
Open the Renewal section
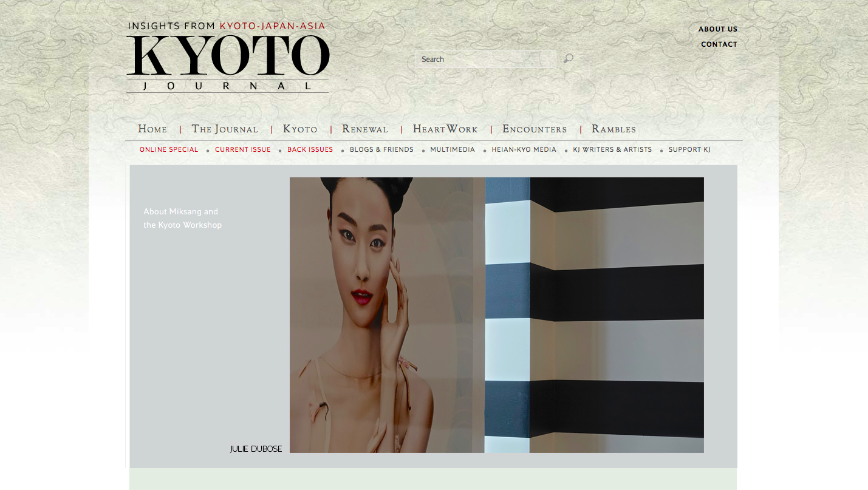pyautogui.click(x=365, y=129)
